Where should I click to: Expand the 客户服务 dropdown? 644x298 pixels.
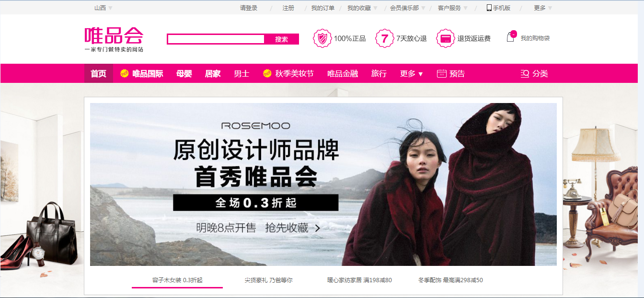(x=452, y=8)
